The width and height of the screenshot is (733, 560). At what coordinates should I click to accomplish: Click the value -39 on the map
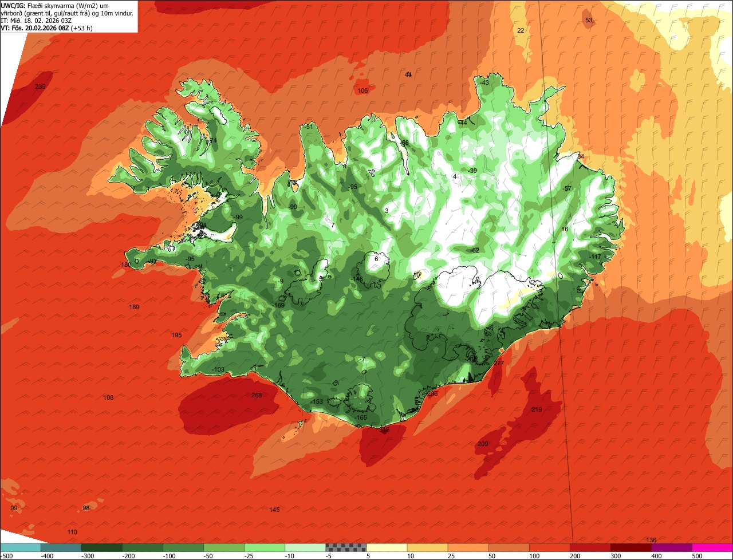[472, 171]
